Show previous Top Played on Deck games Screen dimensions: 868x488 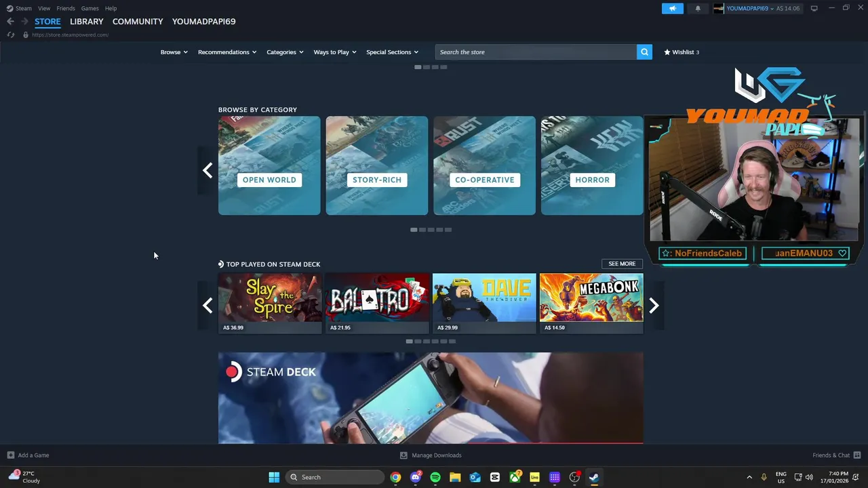tap(208, 306)
